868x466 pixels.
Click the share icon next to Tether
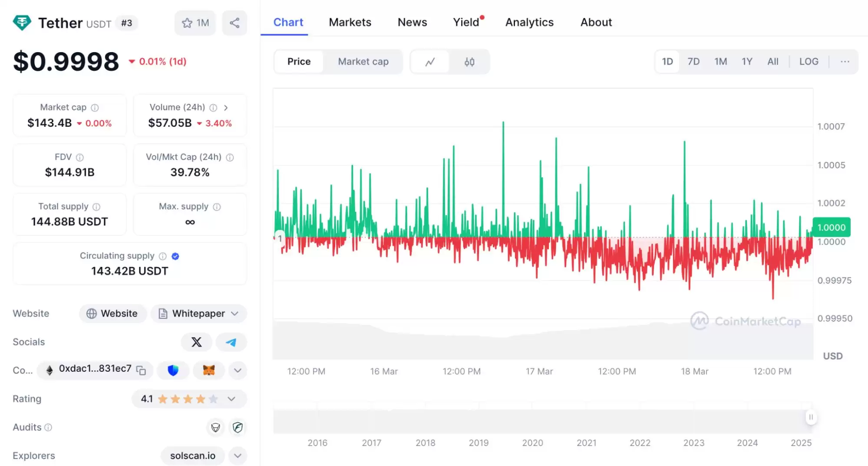(234, 23)
